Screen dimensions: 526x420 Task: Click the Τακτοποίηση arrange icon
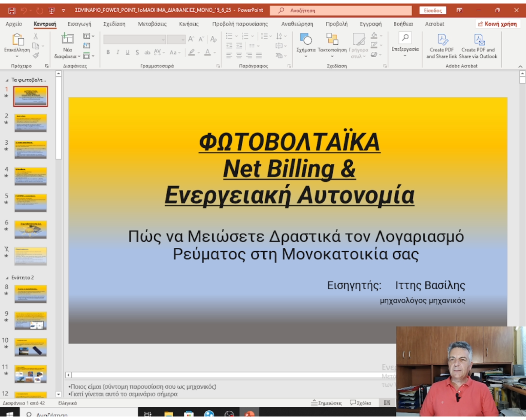click(332, 39)
